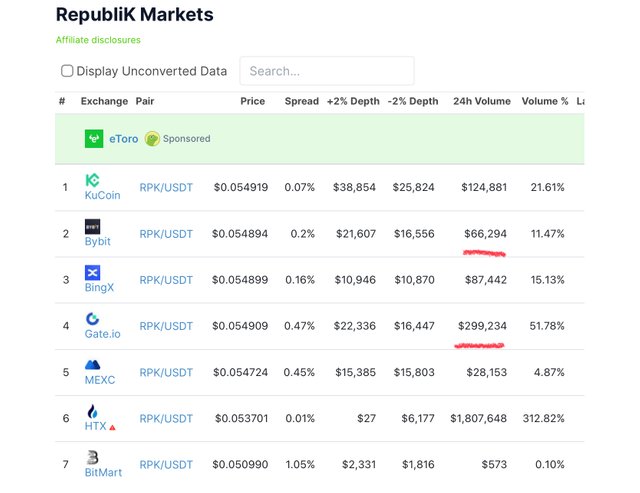Click the gecko icon beside Sponsored
Screen dimensions: 640x493
point(152,139)
